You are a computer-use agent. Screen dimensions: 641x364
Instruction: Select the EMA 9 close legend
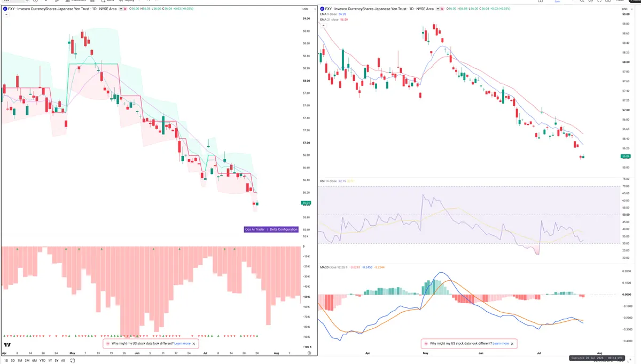pos(329,14)
